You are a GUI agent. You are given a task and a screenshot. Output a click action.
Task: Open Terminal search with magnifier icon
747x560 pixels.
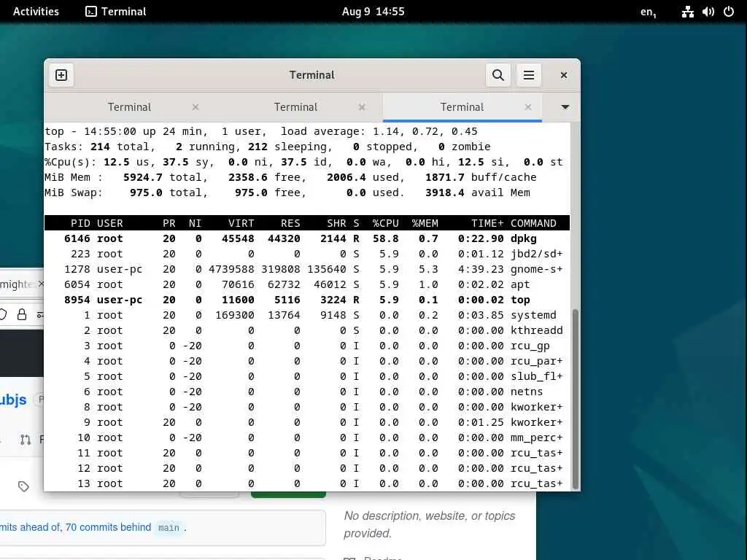click(x=498, y=75)
